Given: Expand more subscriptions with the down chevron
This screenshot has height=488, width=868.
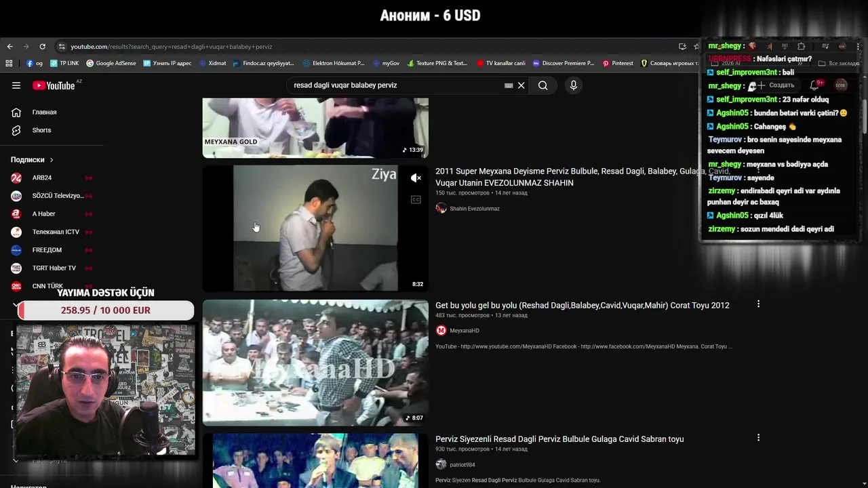Looking at the screenshot, I should coord(16,304).
